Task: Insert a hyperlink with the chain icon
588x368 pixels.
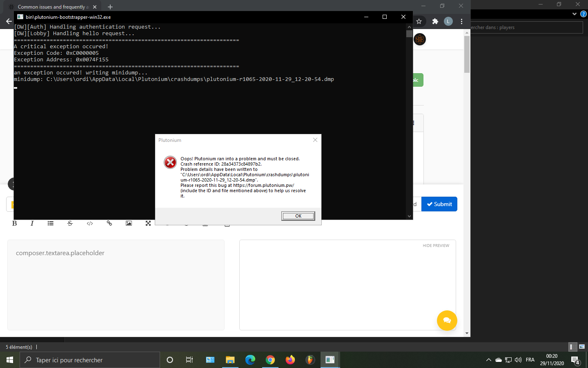Action: point(109,223)
